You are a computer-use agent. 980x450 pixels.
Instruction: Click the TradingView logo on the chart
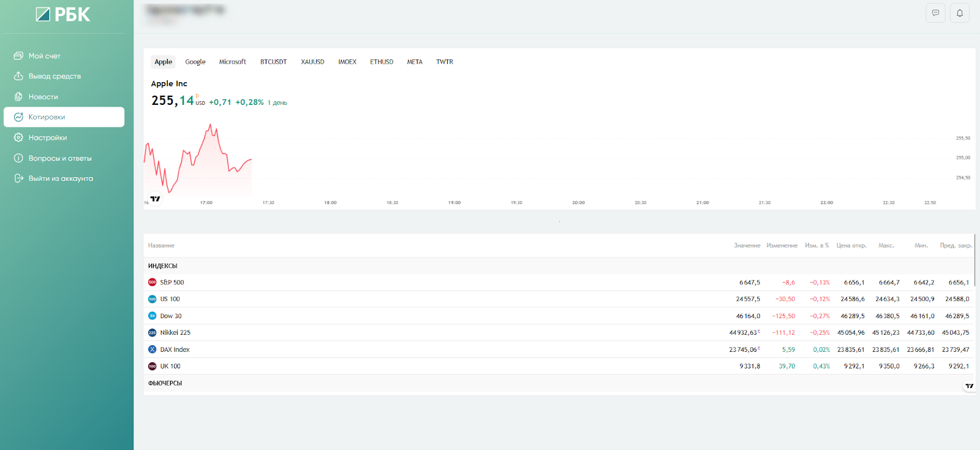pyautogui.click(x=156, y=199)
